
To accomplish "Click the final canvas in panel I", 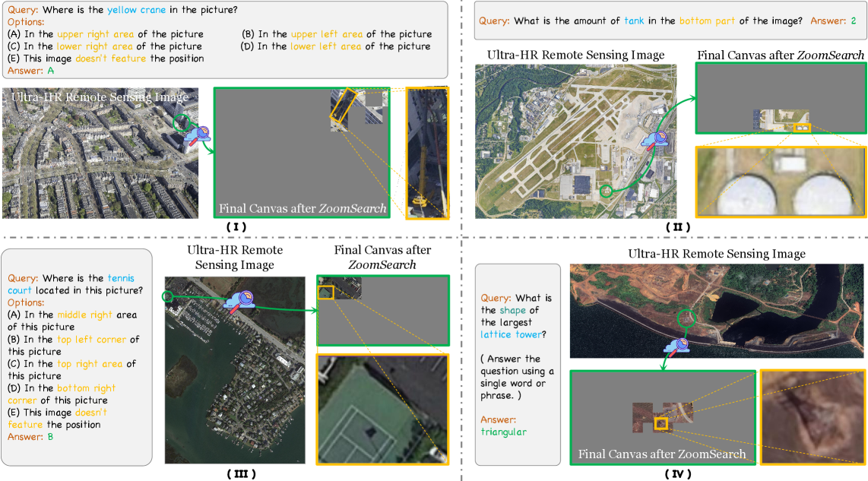I will point(302,152).
